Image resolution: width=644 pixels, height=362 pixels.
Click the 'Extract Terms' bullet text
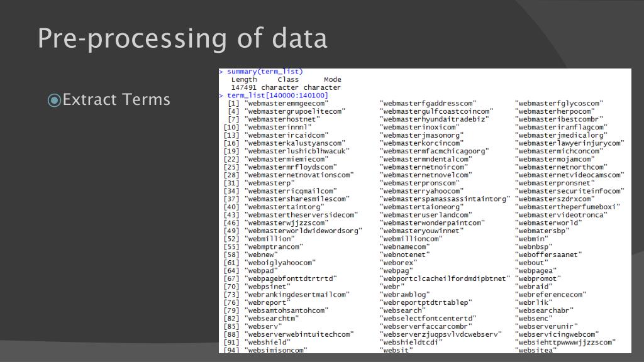coord(116,100)
